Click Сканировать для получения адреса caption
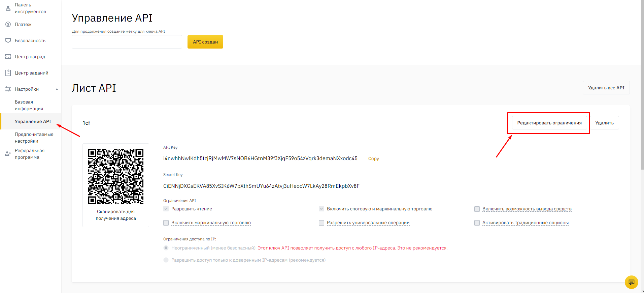The image size is (644, 293). tap(116, 215)
